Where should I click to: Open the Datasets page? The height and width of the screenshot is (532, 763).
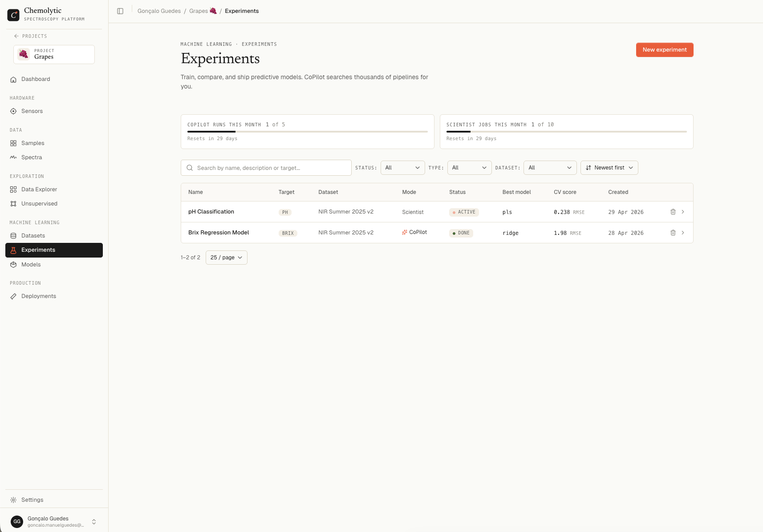tap(54, 236)
